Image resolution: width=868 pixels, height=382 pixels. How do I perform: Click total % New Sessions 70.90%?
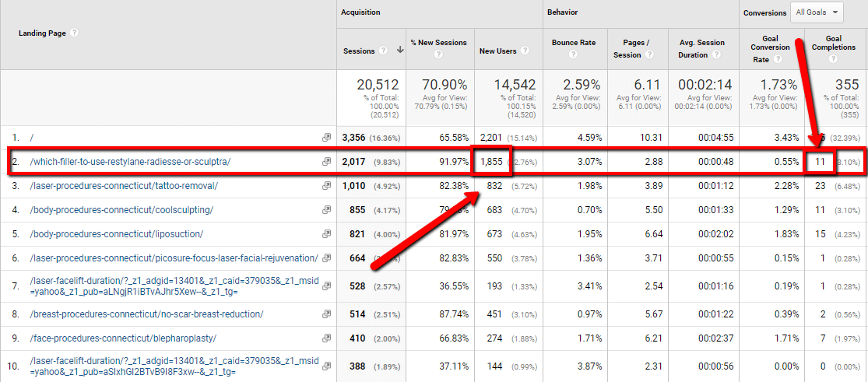tap(445, 85)
